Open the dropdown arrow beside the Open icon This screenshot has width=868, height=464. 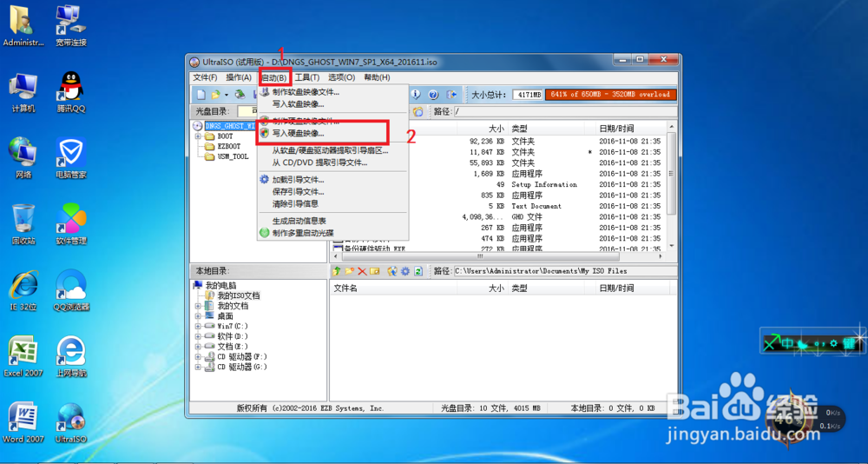[227, 96]
